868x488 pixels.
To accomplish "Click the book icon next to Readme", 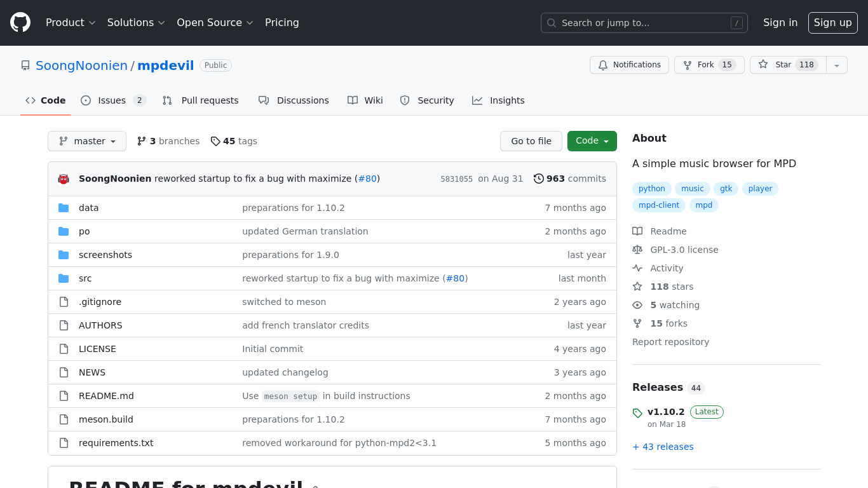I will pos(637,231).
